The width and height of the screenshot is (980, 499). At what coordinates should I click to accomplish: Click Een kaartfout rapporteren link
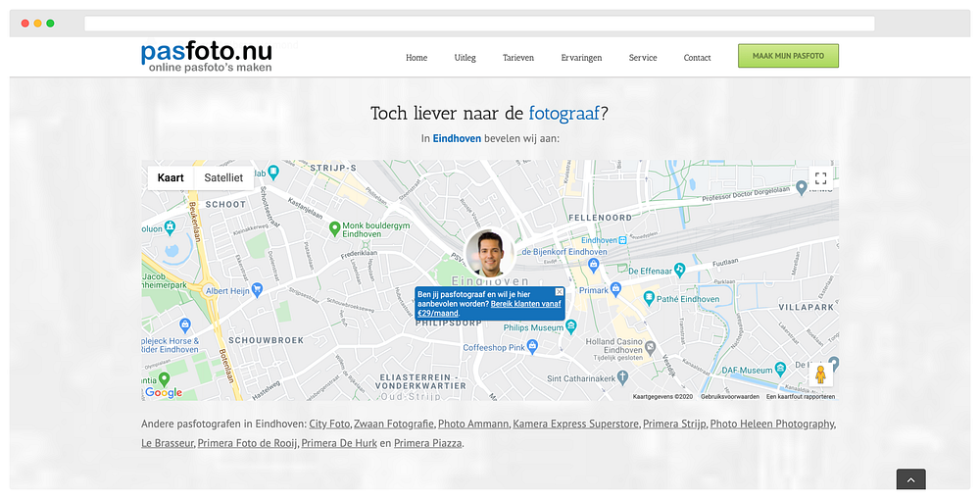(x=801, y=396)
